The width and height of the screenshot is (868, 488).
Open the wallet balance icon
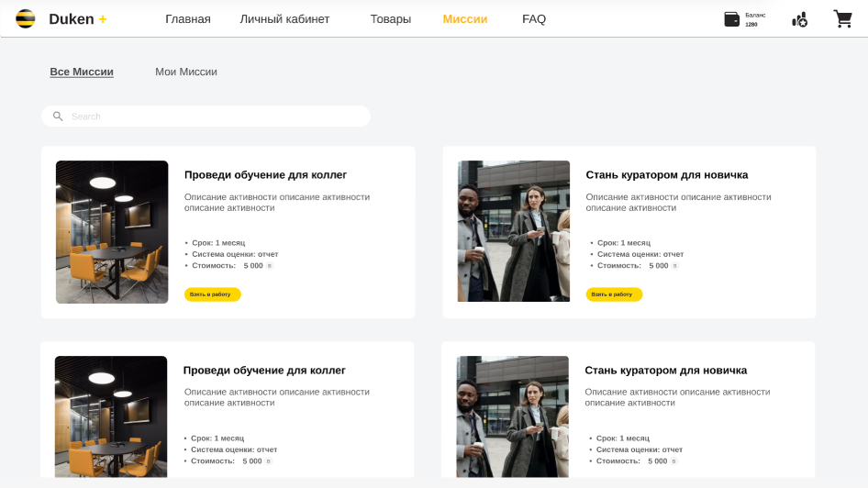tap(731, 19)
